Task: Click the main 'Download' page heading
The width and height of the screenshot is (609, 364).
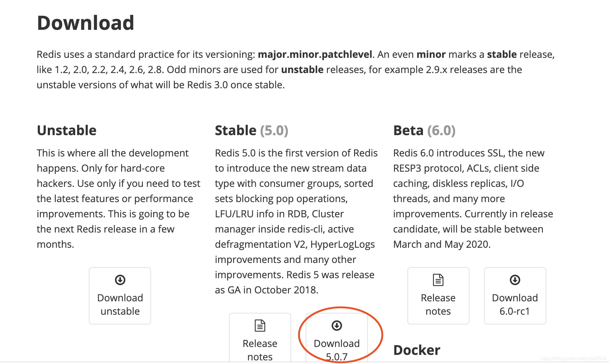Action: [x=85, y=23]
